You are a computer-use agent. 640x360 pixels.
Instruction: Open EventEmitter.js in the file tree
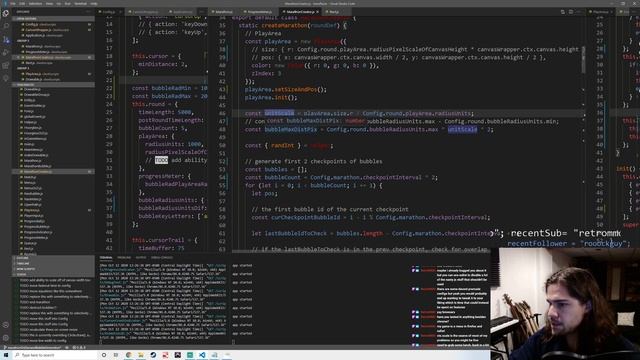[53, 106]
